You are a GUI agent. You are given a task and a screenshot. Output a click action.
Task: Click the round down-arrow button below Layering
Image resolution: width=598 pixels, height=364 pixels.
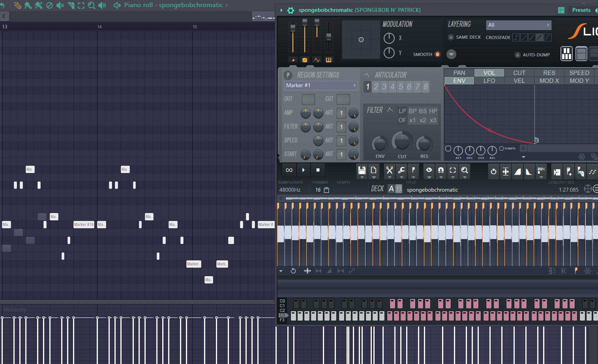(x=451, y=54)
